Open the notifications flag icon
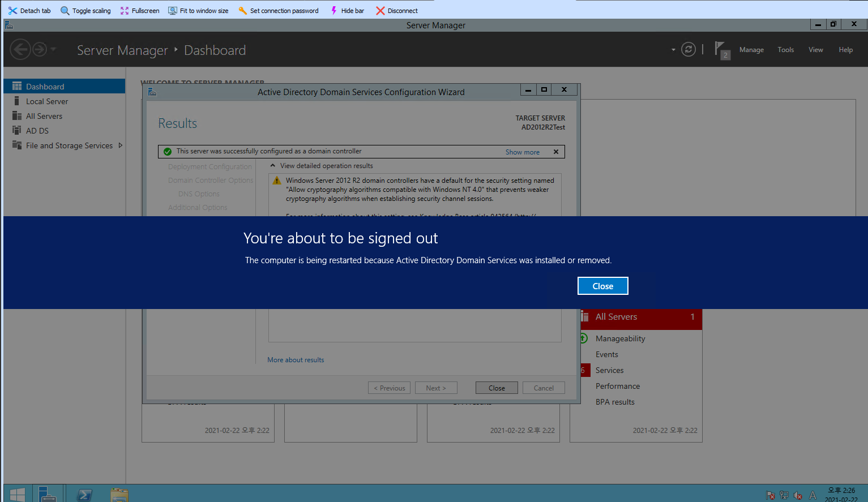This screenshot has width=868, height=502. click(721, 50)
